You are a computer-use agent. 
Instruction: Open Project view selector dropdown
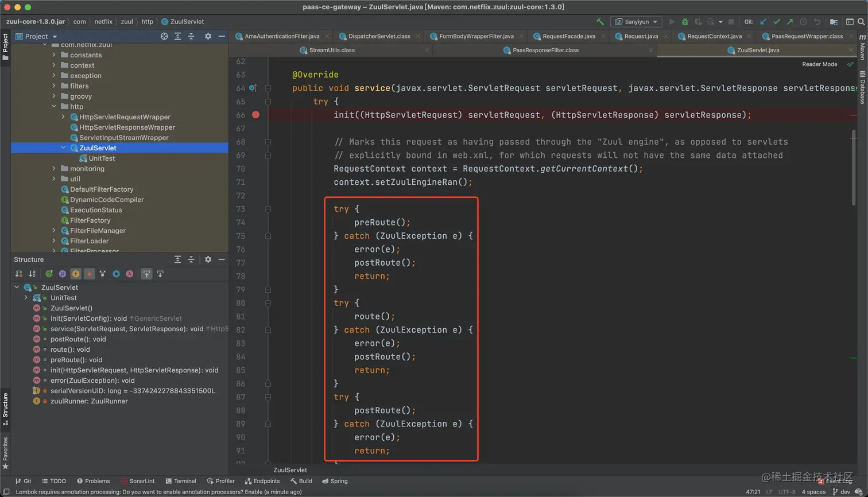point(36,36)
